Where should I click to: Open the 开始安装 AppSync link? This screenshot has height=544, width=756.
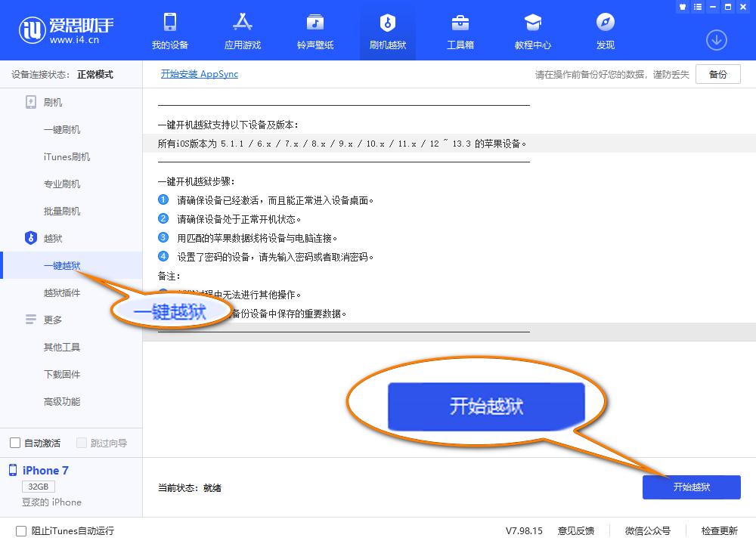click(x=200, y=74)
